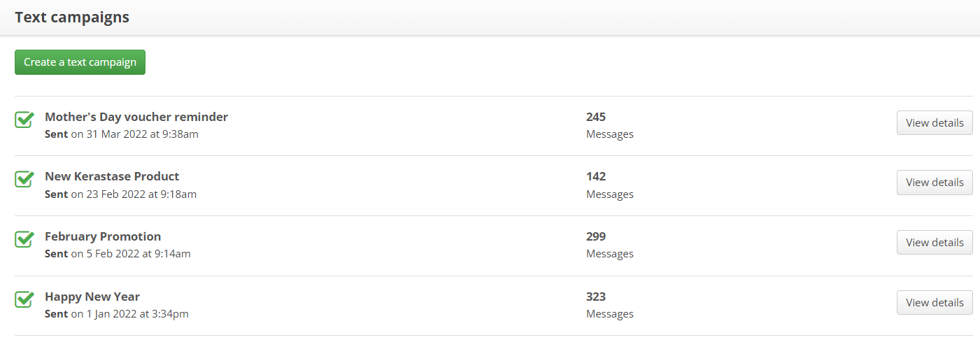980x342 pixels.
Task: Open the Happy New Year campaign title
Action: point(92,297)
